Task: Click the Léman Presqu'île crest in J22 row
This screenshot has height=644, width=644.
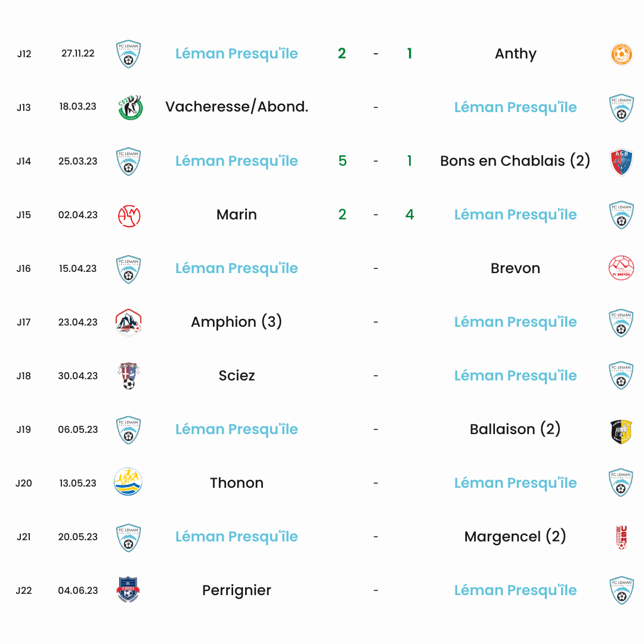Action: tap(621, 590)
